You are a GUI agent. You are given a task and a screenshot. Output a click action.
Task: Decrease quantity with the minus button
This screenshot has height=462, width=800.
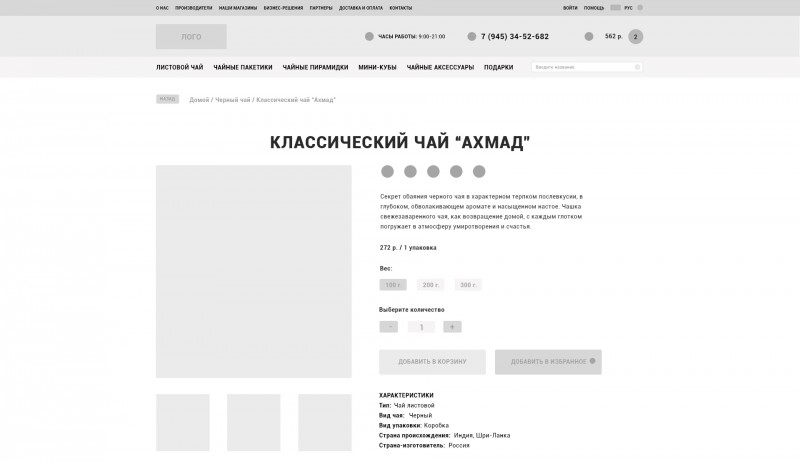[389, 327]
